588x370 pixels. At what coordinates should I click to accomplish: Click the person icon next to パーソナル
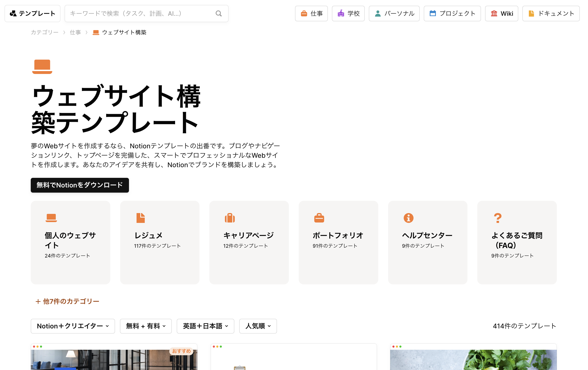[377, 14]
